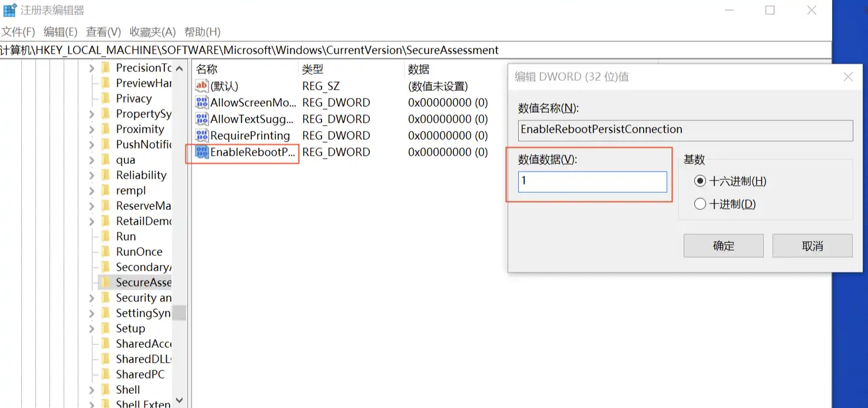Select the AllowScreenMo... DWORD value icon
868x408 pixels.
pos(202,103)
